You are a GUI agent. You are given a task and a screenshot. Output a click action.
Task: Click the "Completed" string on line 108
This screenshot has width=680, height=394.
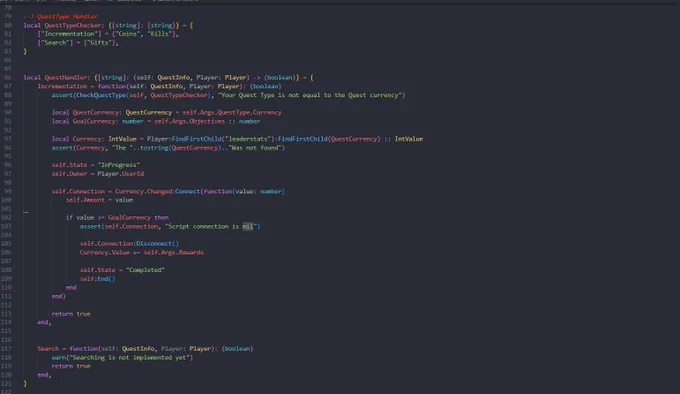click(145, 270)
